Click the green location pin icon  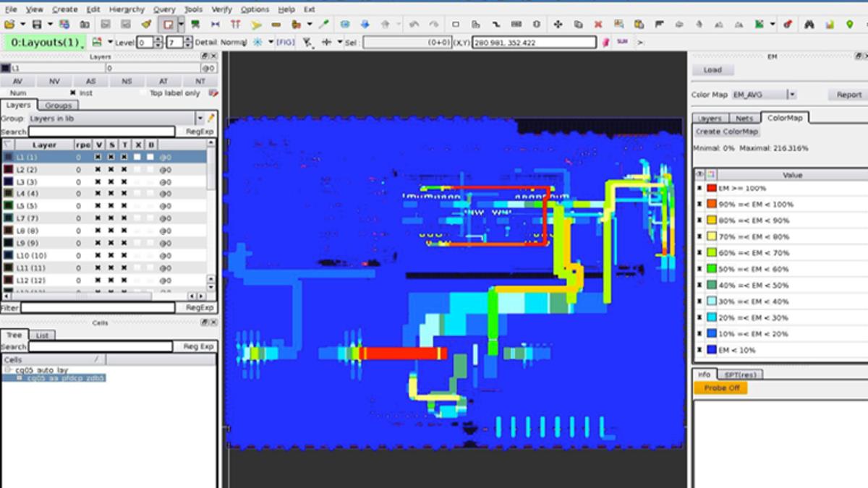(849, 25)
